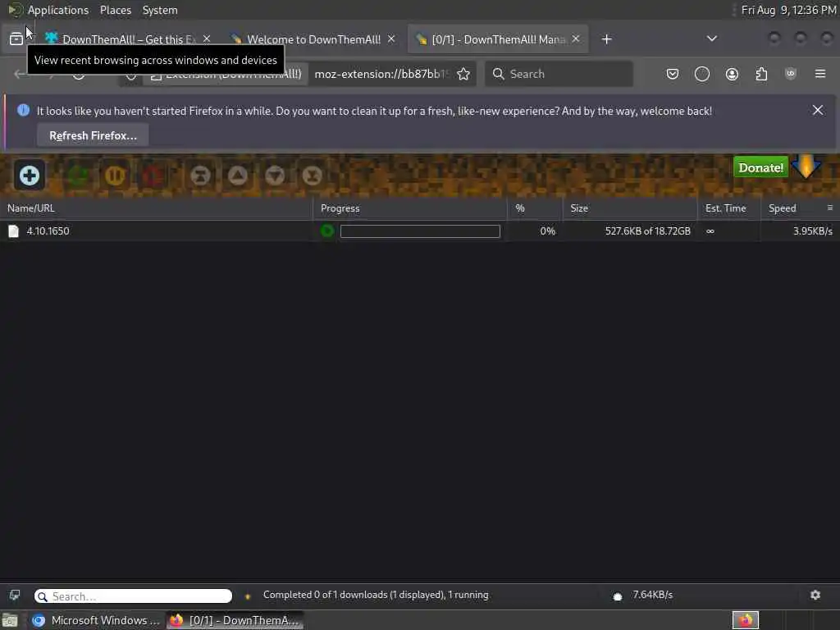Open the Pocket save icon
The image size is (840, 630).
point(673,74)
